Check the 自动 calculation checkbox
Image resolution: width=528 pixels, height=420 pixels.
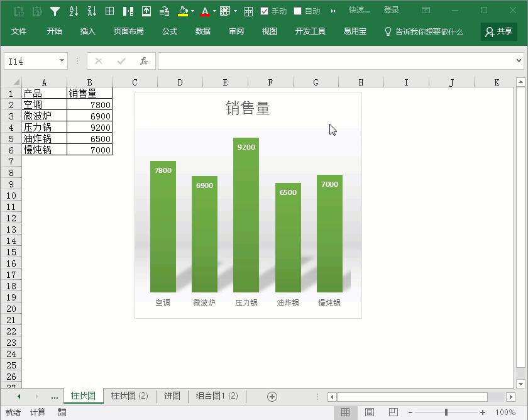coord(297,10)
